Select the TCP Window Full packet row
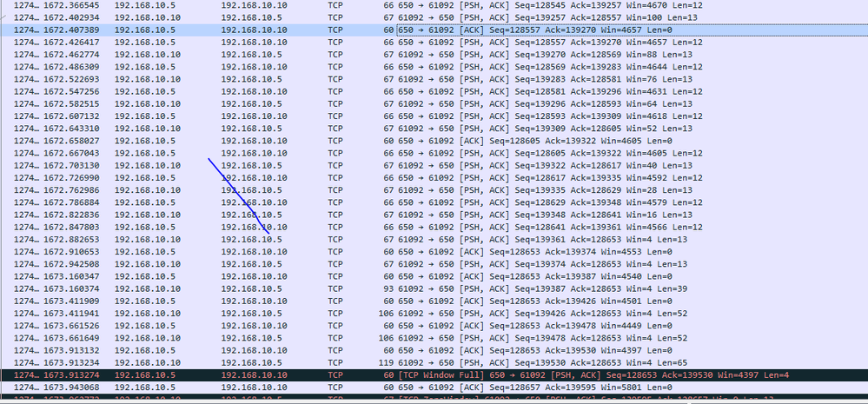This screenshot has height=404, width=868. (x=434, y=375)
